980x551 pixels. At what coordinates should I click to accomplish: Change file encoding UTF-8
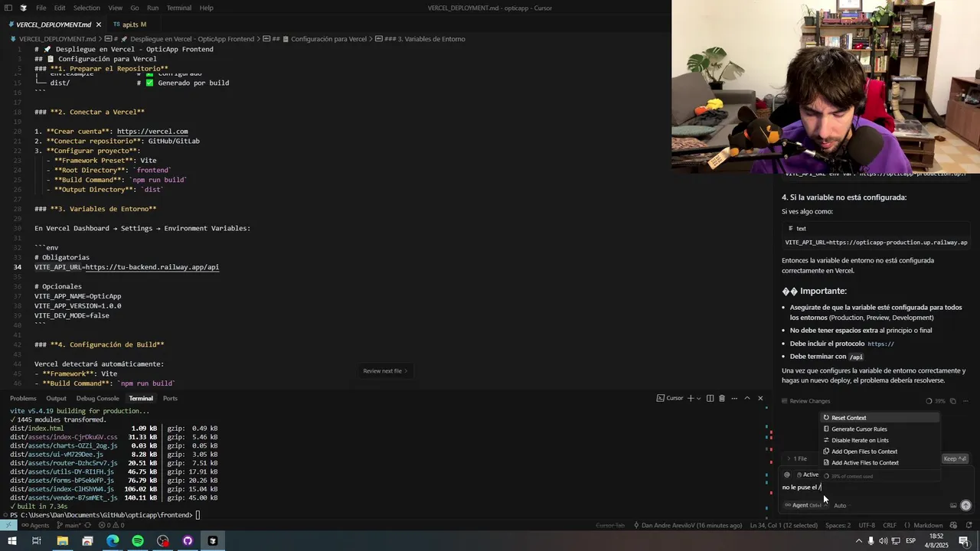point(867,525)
